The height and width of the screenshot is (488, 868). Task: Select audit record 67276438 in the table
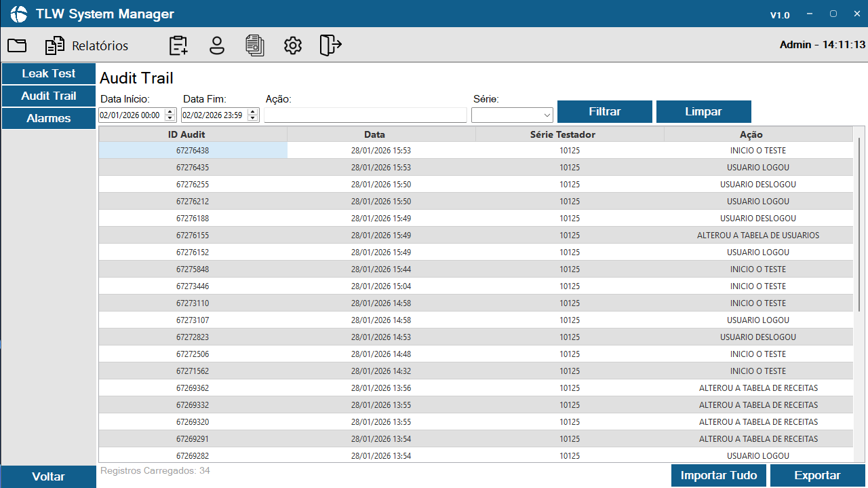tap(193, 150)
